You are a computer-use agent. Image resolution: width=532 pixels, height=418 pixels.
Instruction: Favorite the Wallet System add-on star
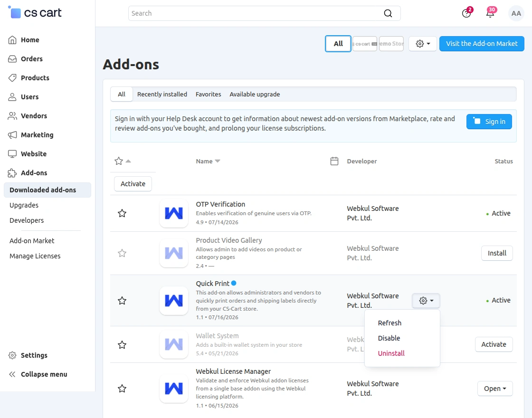point(122,345)
